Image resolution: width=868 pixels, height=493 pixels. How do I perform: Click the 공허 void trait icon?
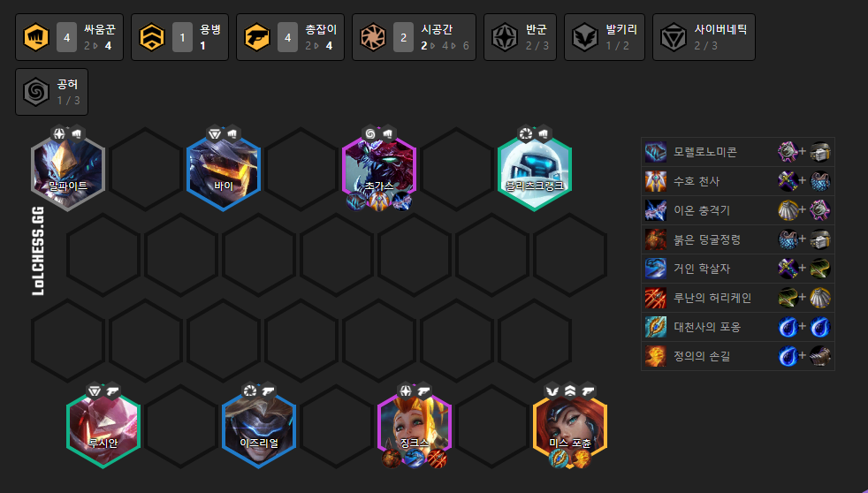click(36, 93)
